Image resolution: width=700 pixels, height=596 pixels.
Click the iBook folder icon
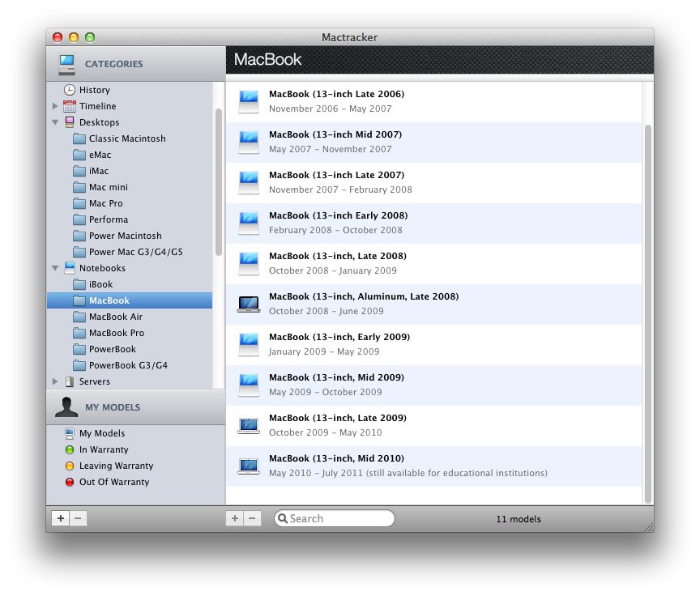pyautogui.click(x=79, y=284)
